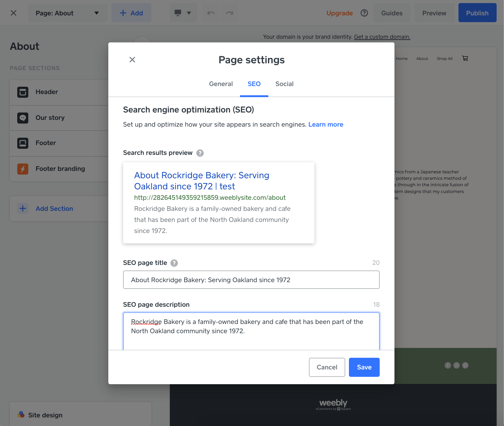Click the Pinterest icon in the site footer
This screenshot has width=504, height=426.
pyautogui.click(x=465, y=365)
